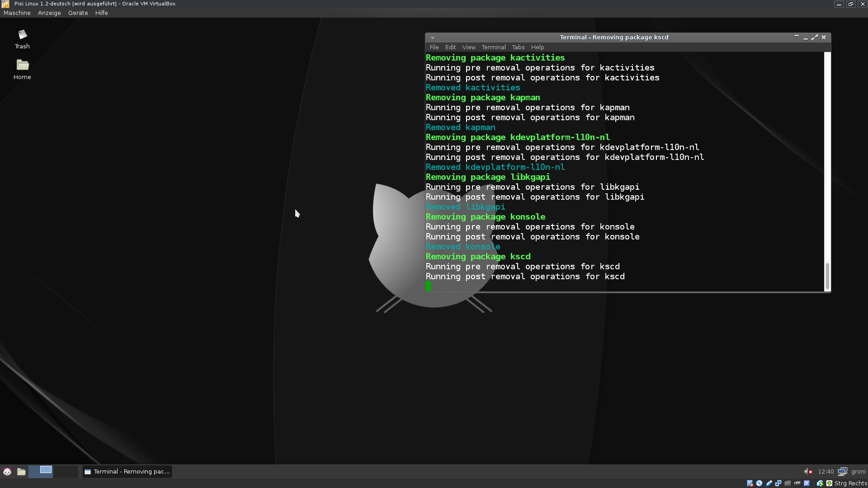Click the line 'Removing package kscd'
This screenshot has width=868, height=488.
[478, 256]
